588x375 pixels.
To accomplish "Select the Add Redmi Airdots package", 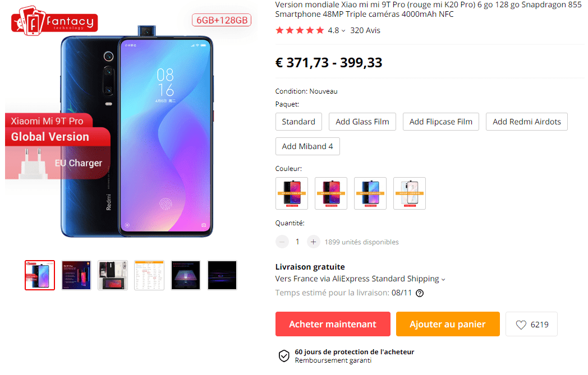I will click(x=526, y=122).
